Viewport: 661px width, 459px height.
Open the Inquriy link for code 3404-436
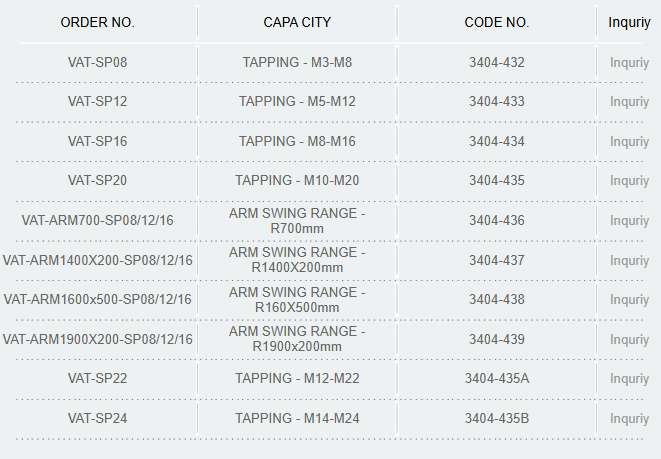click(629, 221)
